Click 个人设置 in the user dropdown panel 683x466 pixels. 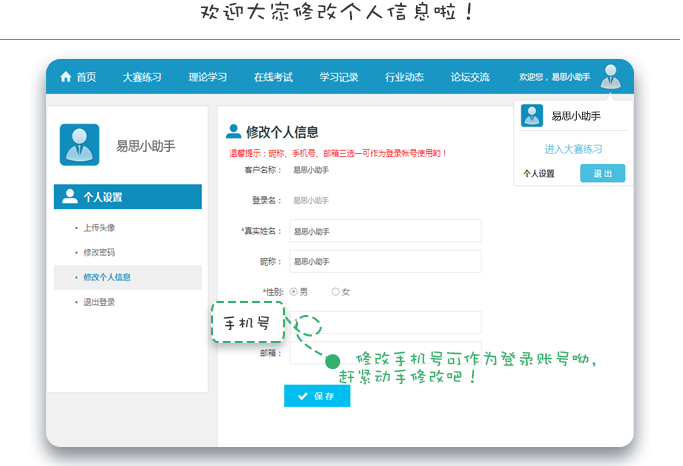[x=539, y=174]
